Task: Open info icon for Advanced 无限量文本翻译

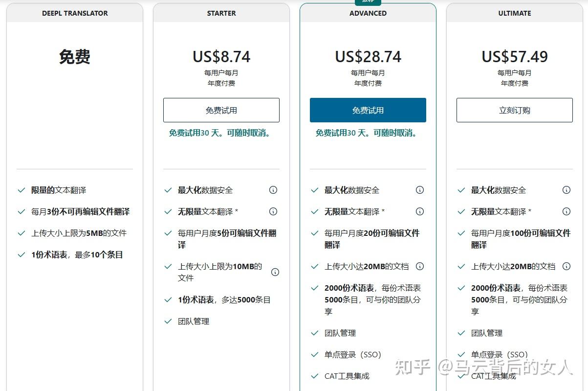Action: pyautogui.click(x=420, y=211)
